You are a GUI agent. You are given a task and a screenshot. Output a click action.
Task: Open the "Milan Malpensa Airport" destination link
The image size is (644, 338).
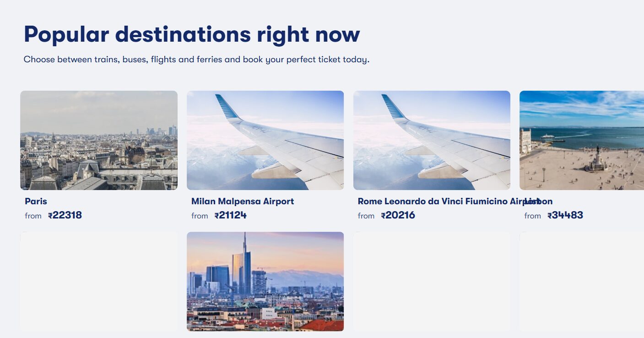click(x=243, y=202)
